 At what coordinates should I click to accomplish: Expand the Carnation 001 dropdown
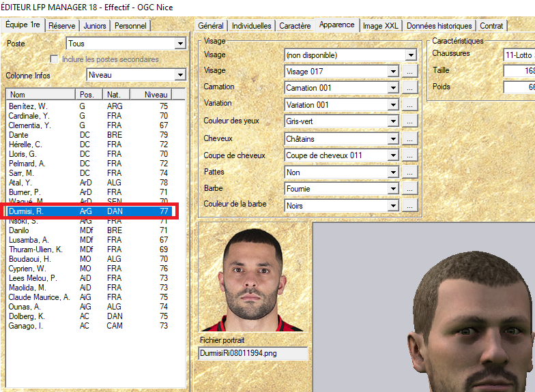[x=393, y=88]
